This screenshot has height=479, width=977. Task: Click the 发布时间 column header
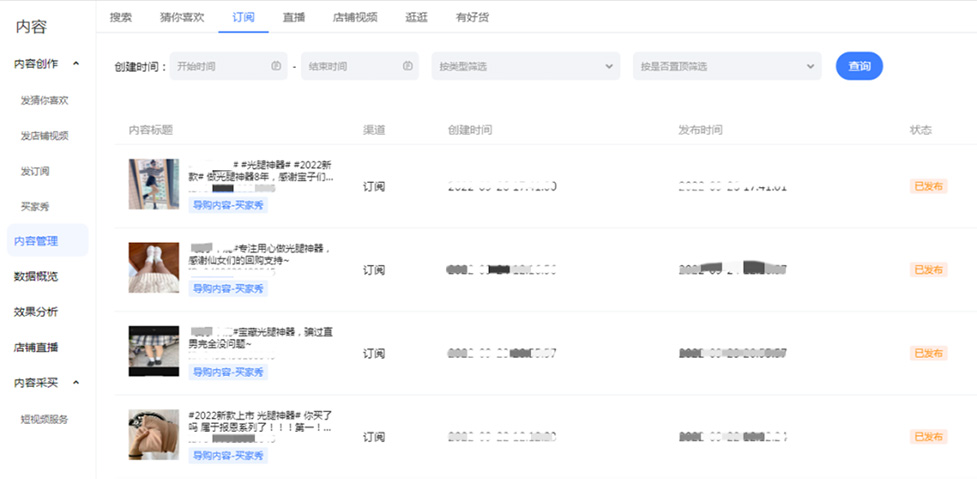tap(701, 130)
